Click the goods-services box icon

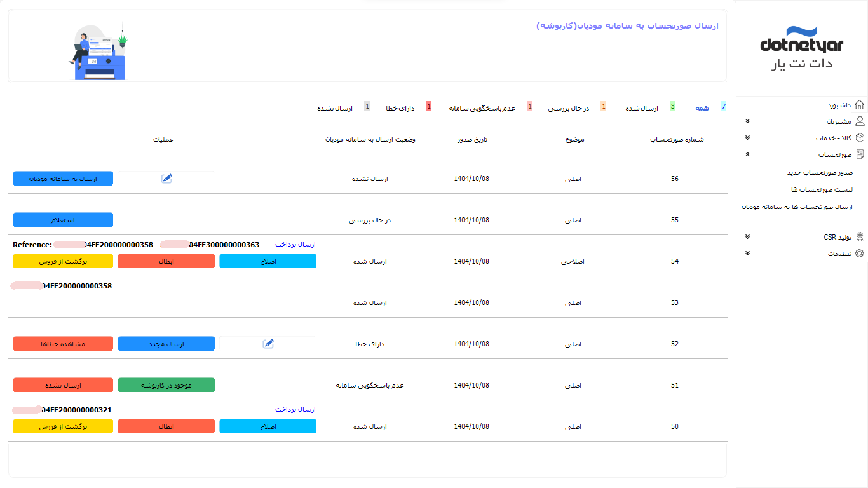click(x=860, y=138)
